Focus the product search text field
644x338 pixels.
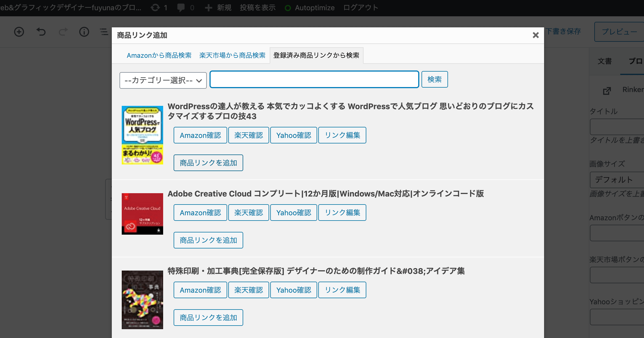point(314,80)
